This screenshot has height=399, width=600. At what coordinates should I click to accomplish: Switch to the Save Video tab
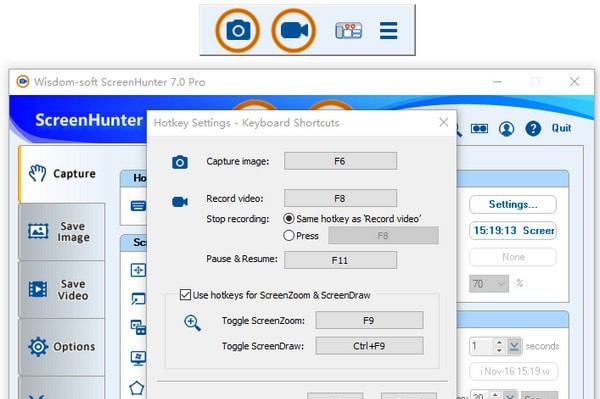tap(62, 290)
